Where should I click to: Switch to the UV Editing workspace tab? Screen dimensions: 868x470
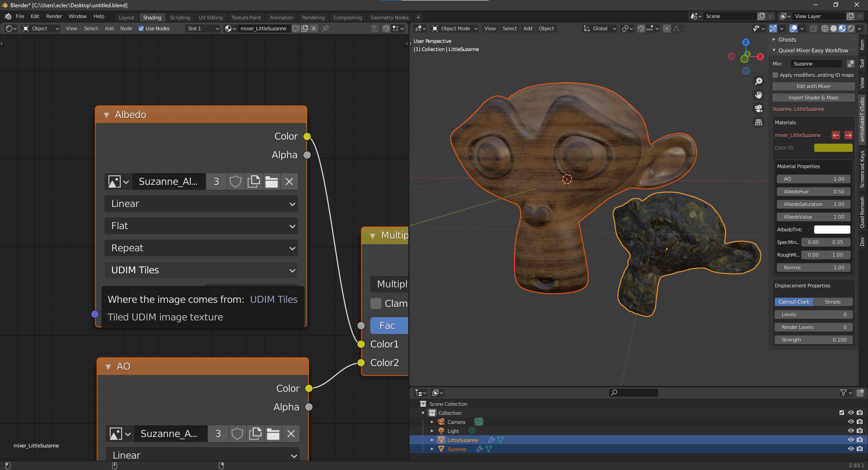click(x=211, y=18)
